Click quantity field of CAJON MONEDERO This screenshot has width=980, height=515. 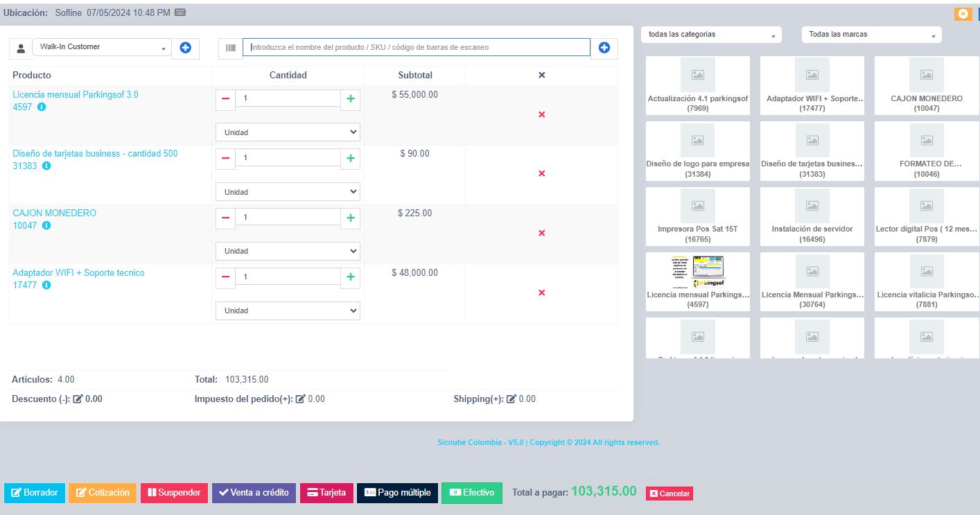[288, 218]
